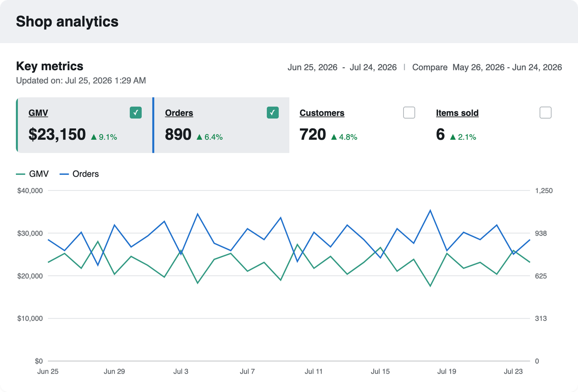Image resolution: width=578 pixels, height=392 pixels.
Task: Click the 720 customers value
Action: pyautogui.click(x=313, y=134)
